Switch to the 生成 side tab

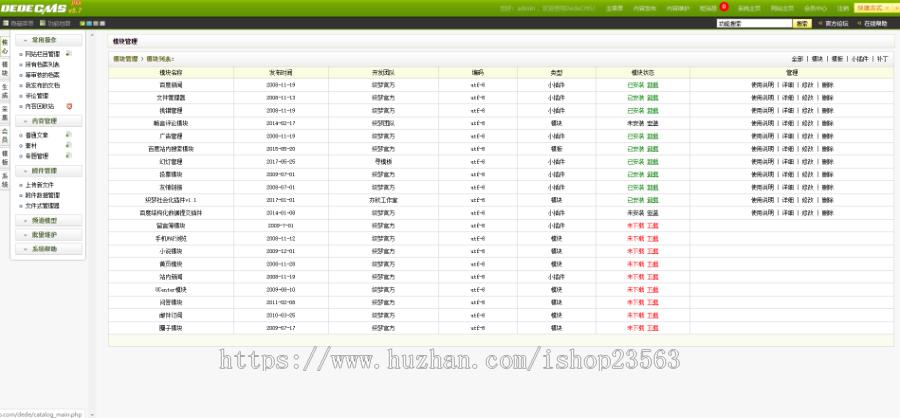(5, 91)
